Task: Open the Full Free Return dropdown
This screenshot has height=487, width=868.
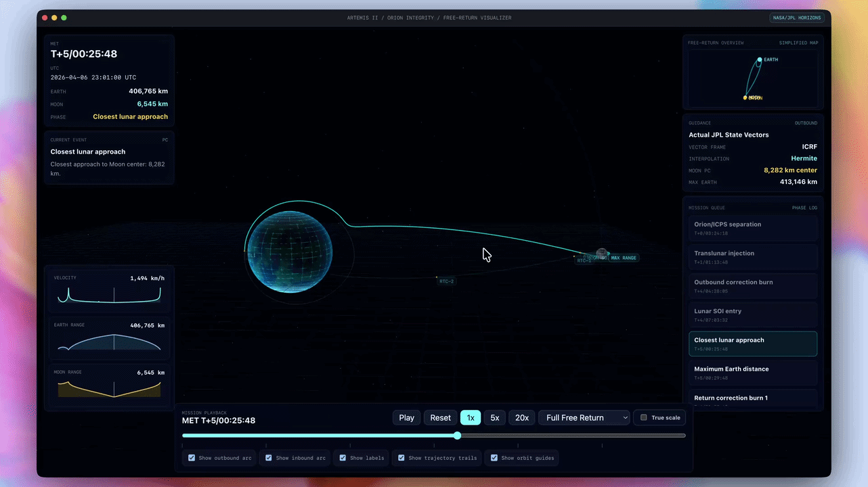Action: click(x=584, y=417)
